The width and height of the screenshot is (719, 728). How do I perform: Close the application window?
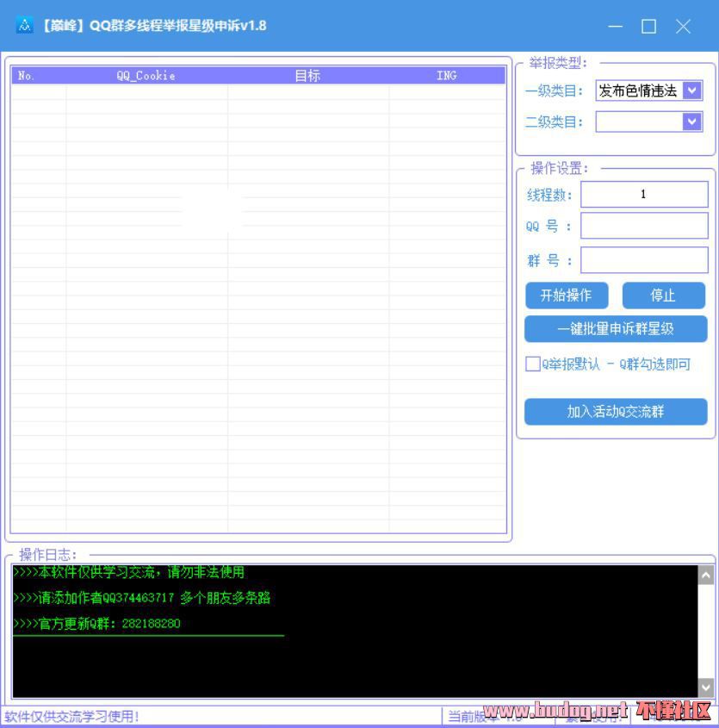[x=683, y=27]
